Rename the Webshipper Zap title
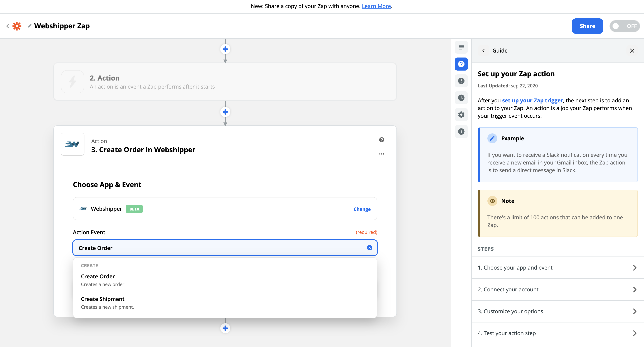Image resolution: width=644 pixels, height=347 pixels. (x=62, y=26)
